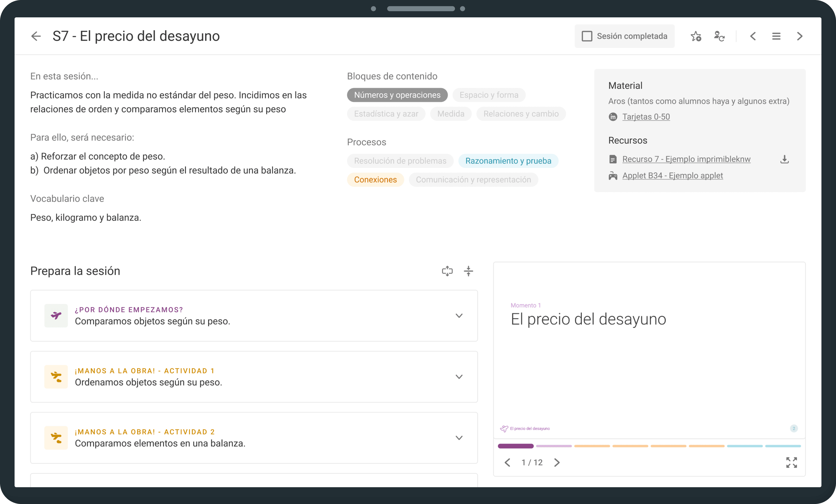
Task: Click the add-to-favorites star icon
Action: 696,36
